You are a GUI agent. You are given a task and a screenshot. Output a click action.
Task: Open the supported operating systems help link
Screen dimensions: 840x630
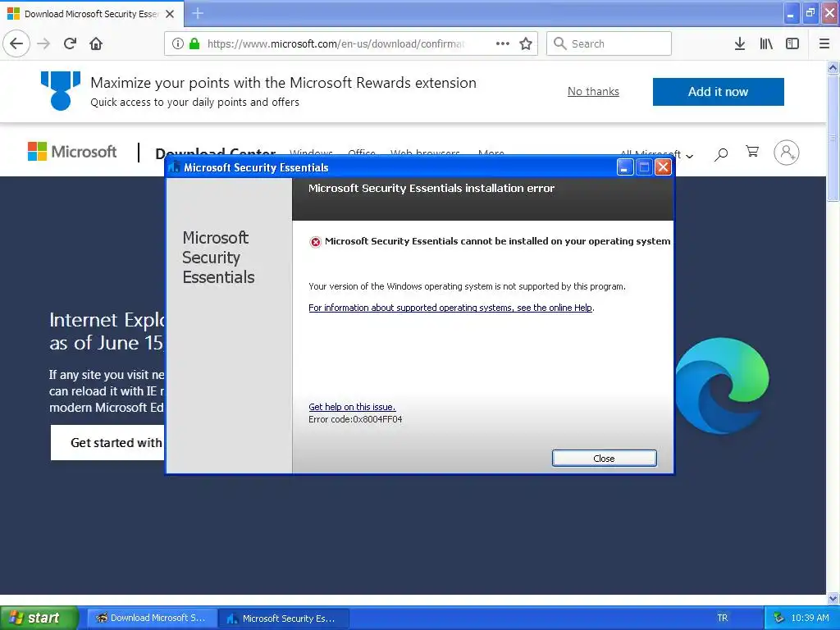pos(450,308)
